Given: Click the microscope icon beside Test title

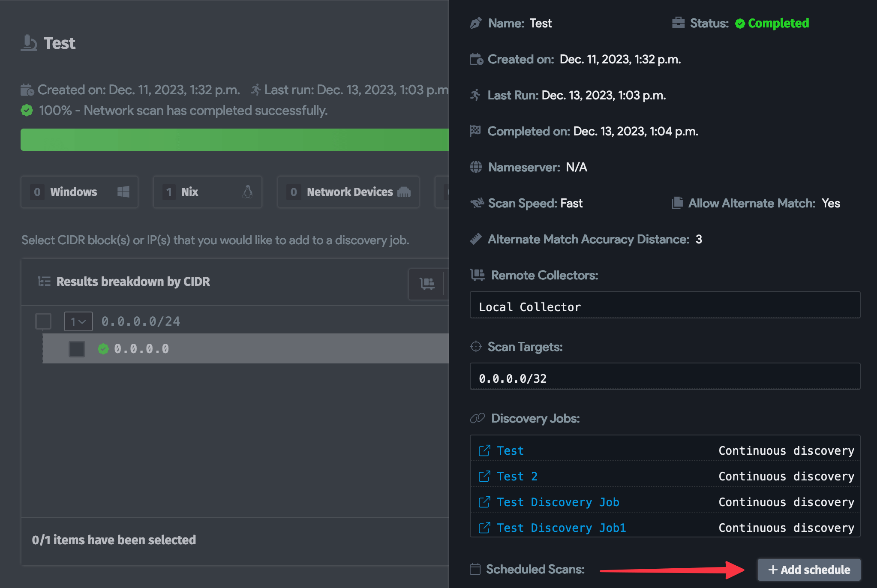Looking at the screenshot, I should 29,43.
